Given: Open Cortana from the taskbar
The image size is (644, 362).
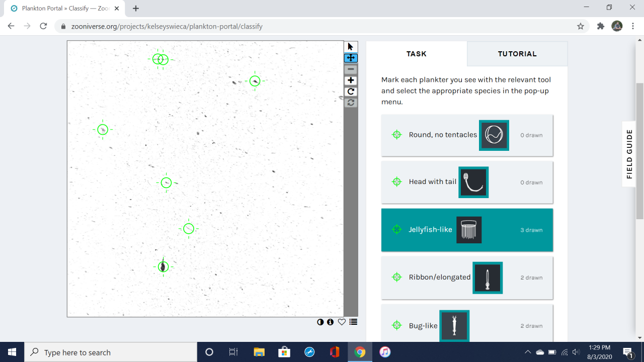Looking at the screenshot, I should tap(209, 352).
